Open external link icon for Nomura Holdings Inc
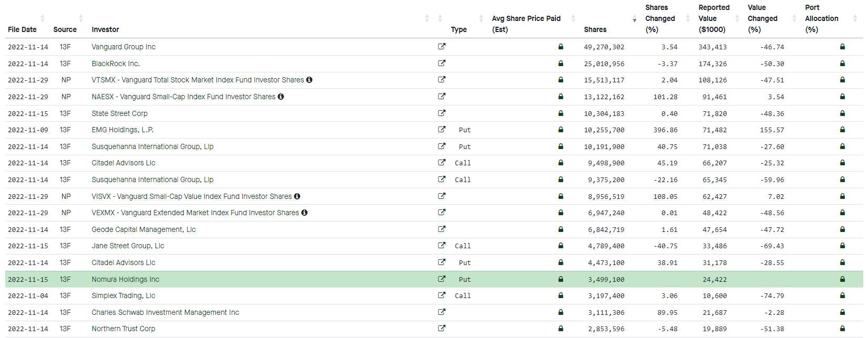The height and width of the screenshot is (338, 868). tap(441, 279)
